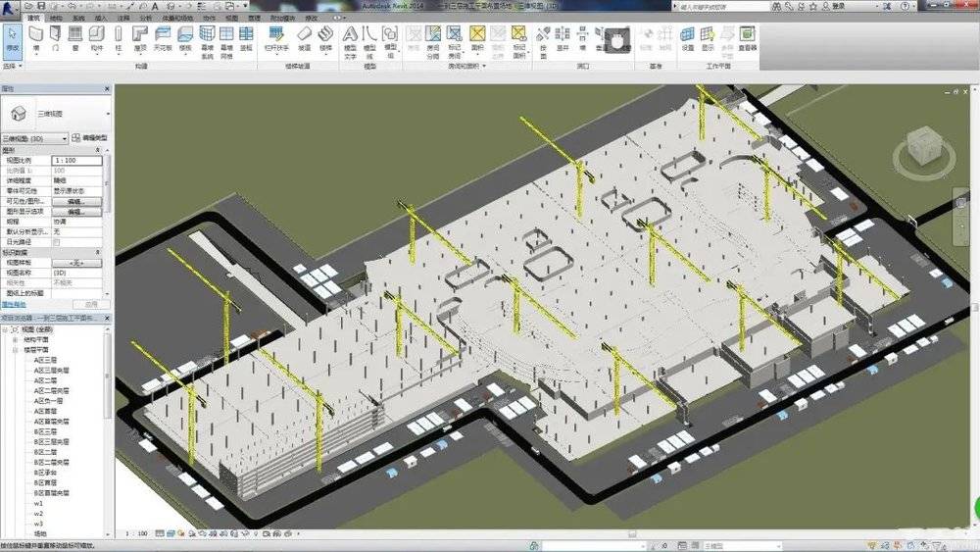Click the ViewCube in the 3D view

(924, 149)
